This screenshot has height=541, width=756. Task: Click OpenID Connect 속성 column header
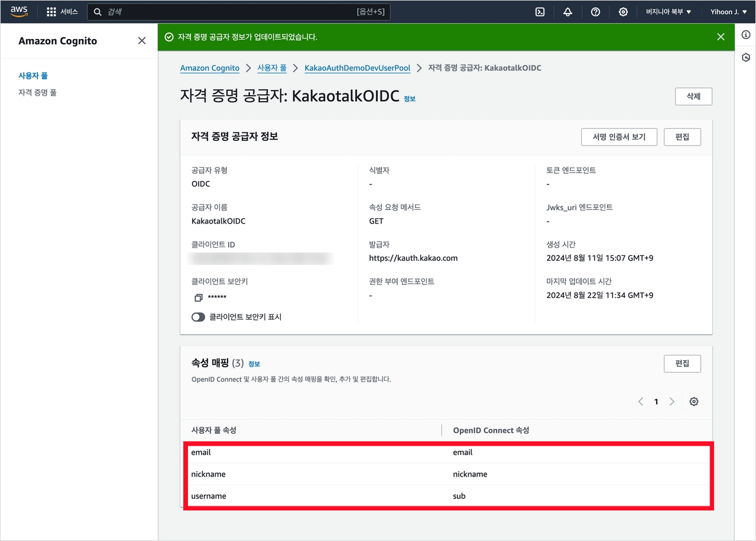point(491,430)
